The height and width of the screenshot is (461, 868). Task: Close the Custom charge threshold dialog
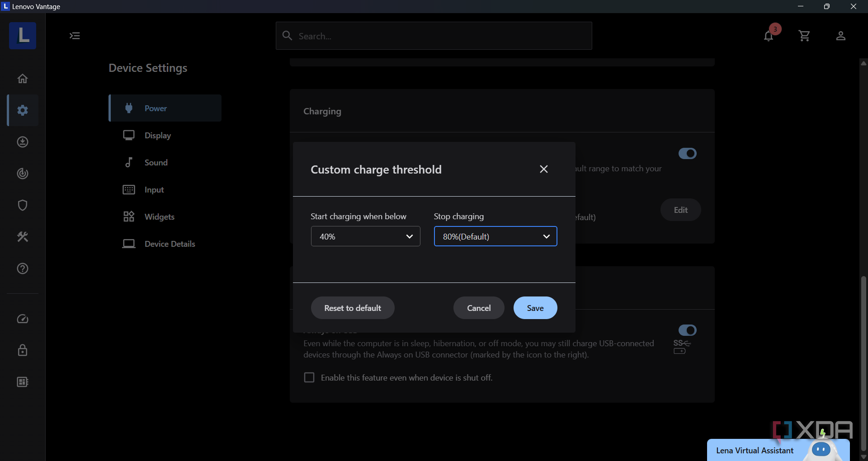tap(544, 169)
